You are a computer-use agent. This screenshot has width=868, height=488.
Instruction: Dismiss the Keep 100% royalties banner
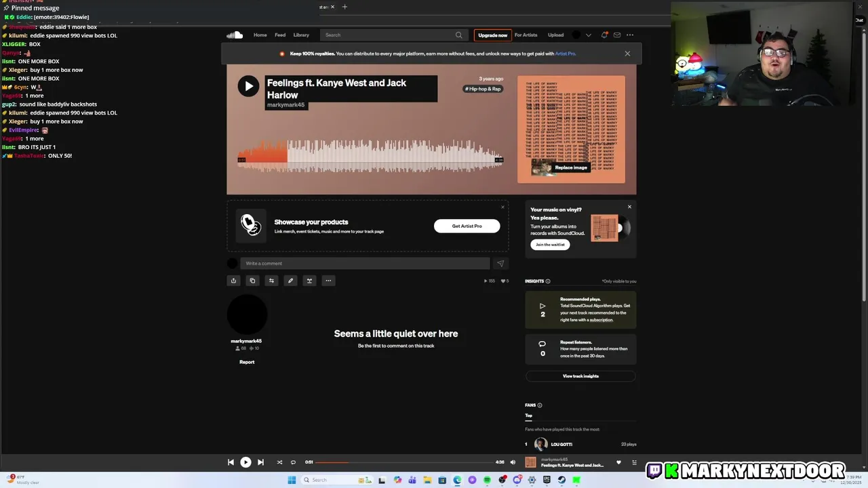coord(627,54)
